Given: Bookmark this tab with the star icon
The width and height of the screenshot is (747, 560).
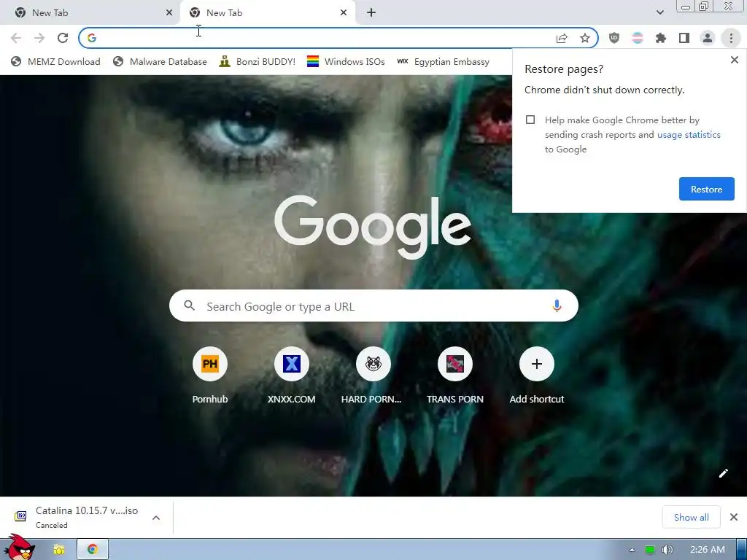Looking at the screenshot, I should click(585, 38).
